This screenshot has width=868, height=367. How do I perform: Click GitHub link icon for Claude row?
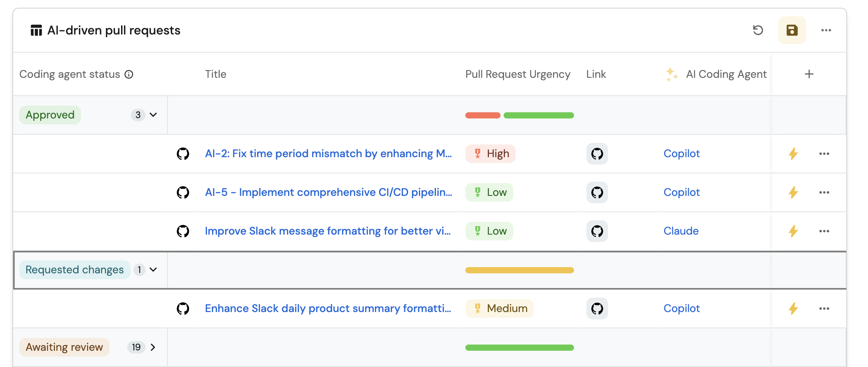[597, 231]
